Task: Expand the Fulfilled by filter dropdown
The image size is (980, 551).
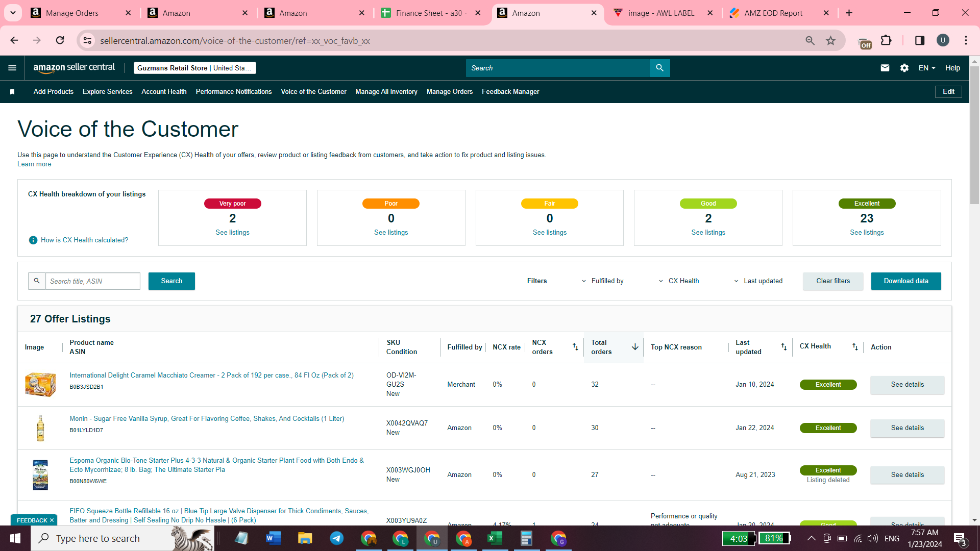Action: coord(602,281)
